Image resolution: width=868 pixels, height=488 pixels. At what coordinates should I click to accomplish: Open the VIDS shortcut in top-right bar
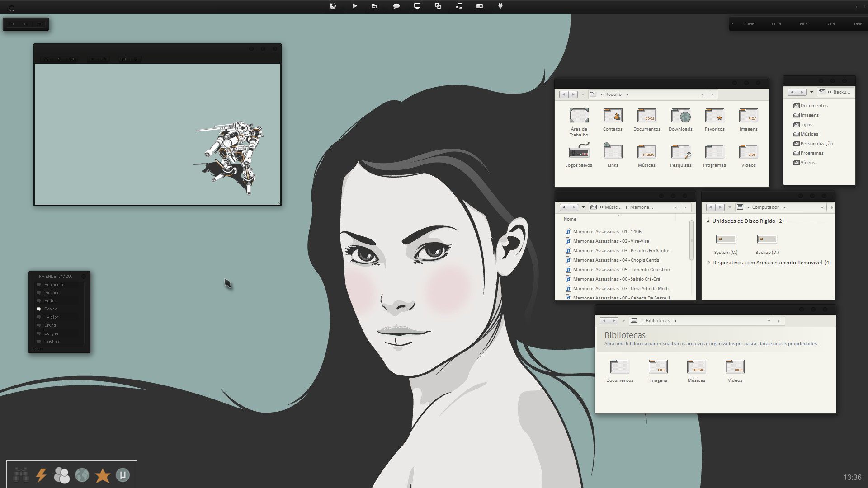(x=831, y=24)
